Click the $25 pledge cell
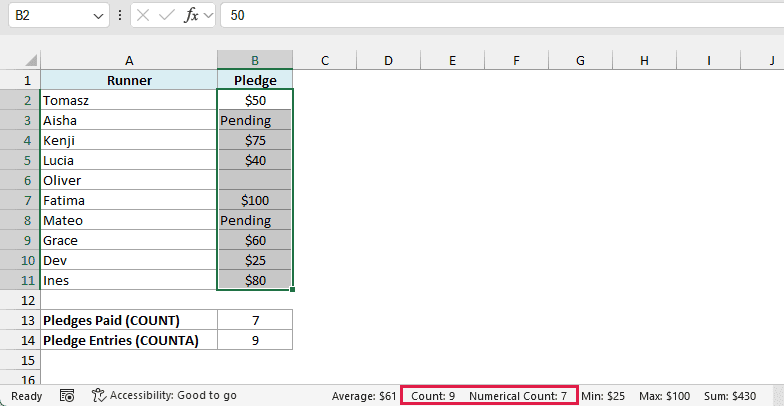The image size is (784, 406). [x=255, y=260]
